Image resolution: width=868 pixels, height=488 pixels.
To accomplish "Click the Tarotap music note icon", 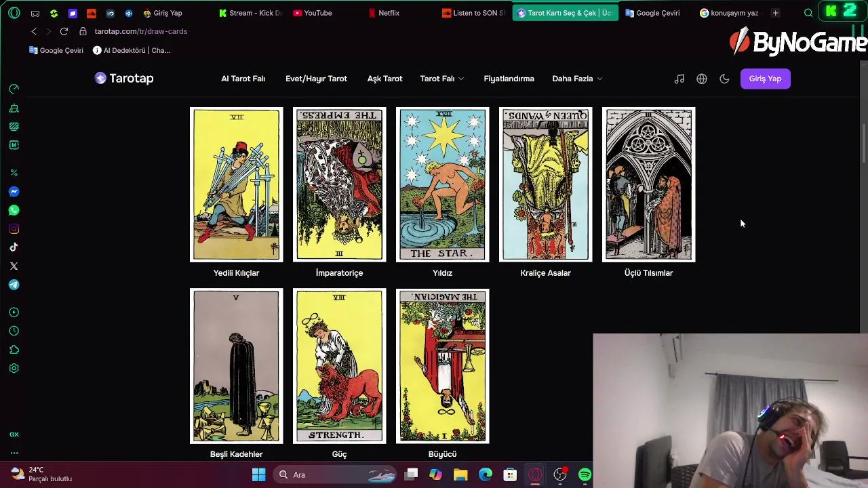I will 679,79.
